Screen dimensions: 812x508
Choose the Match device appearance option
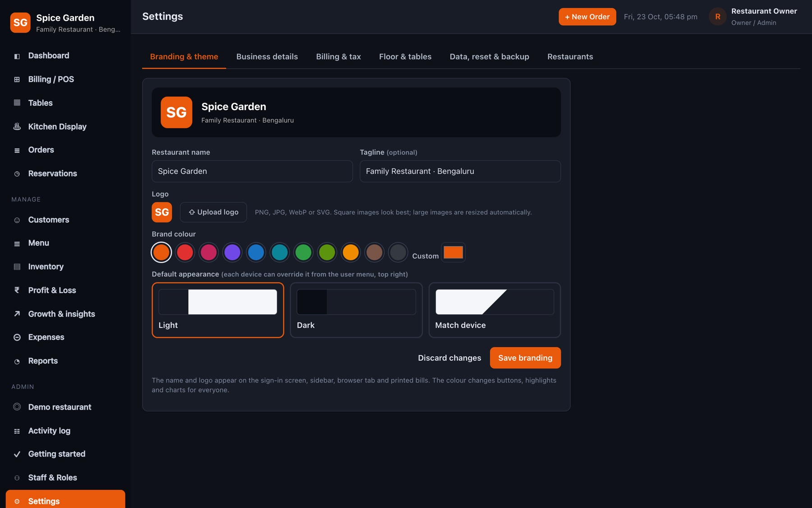(x=494, y=310)
